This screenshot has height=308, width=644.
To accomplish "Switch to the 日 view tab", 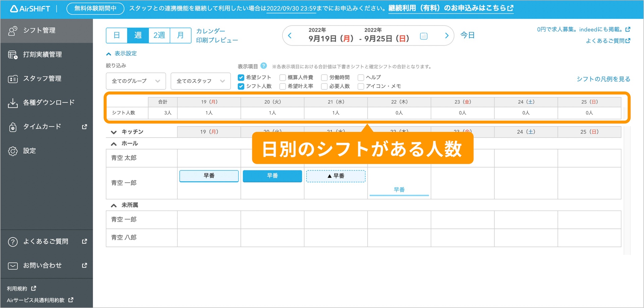I will [116, 35].
